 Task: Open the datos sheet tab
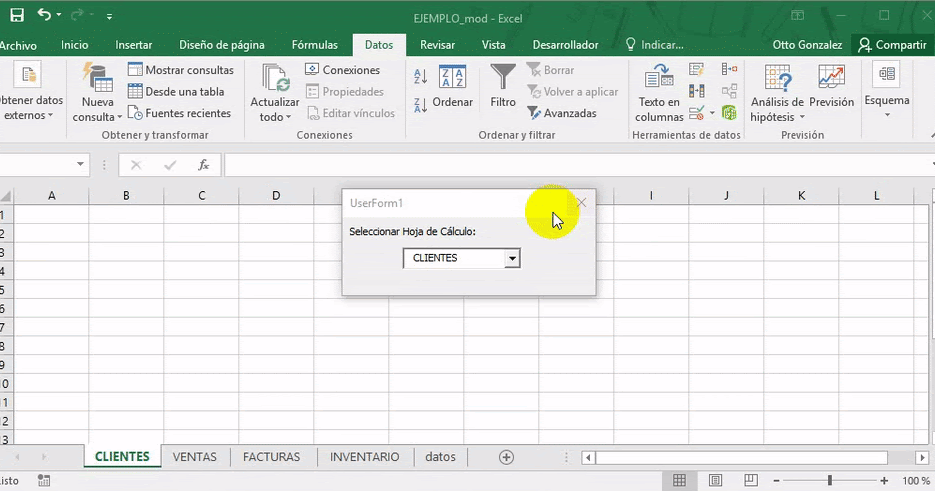[440, 456]
